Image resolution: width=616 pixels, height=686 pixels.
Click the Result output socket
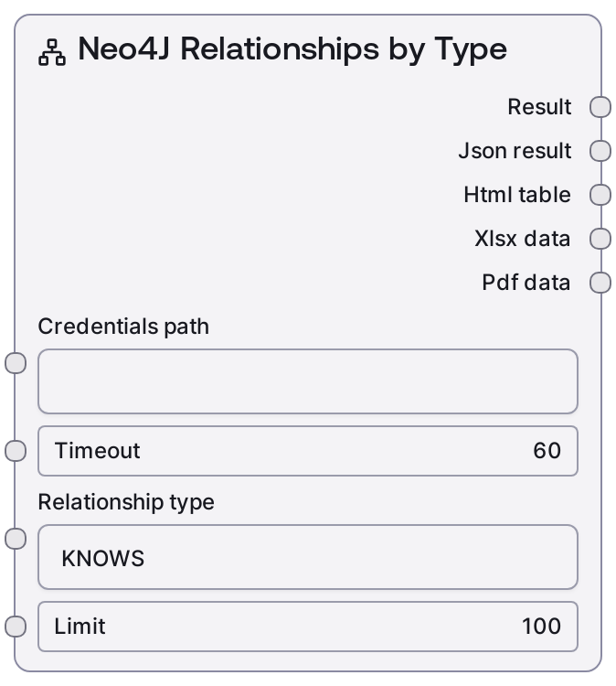point(600,107)
